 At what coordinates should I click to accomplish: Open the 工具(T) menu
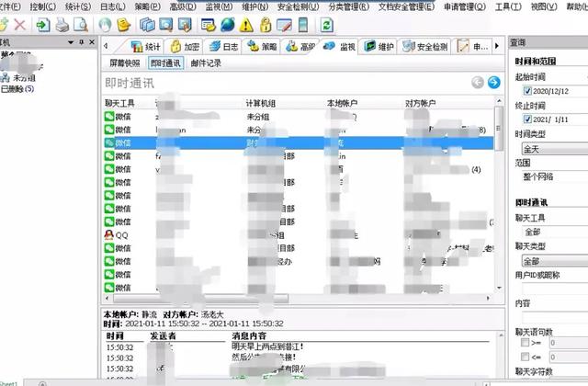click(508, 6)
